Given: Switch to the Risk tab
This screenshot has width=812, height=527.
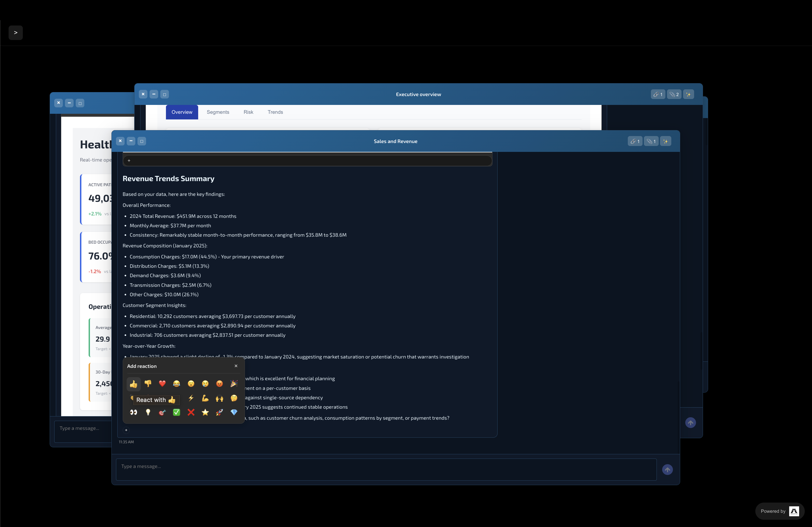Looking at the screenshot, I should [248, 112].
